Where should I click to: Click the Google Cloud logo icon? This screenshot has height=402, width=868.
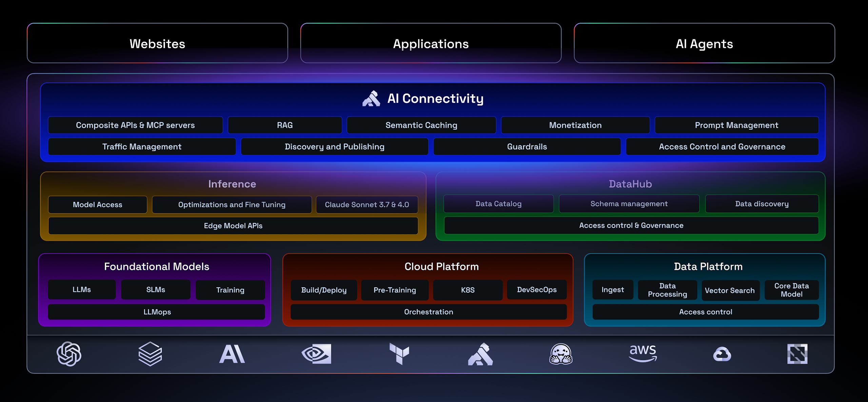point(722,354)
